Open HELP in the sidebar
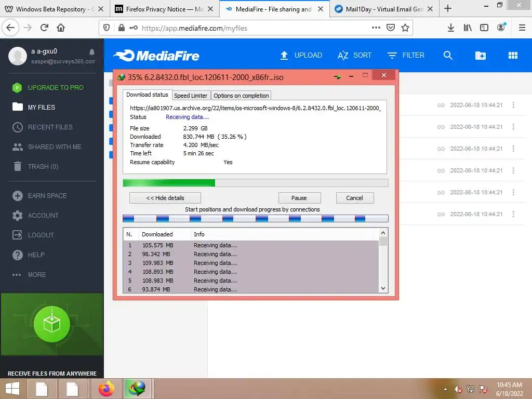532x399 pixels. tap(29, 255)
